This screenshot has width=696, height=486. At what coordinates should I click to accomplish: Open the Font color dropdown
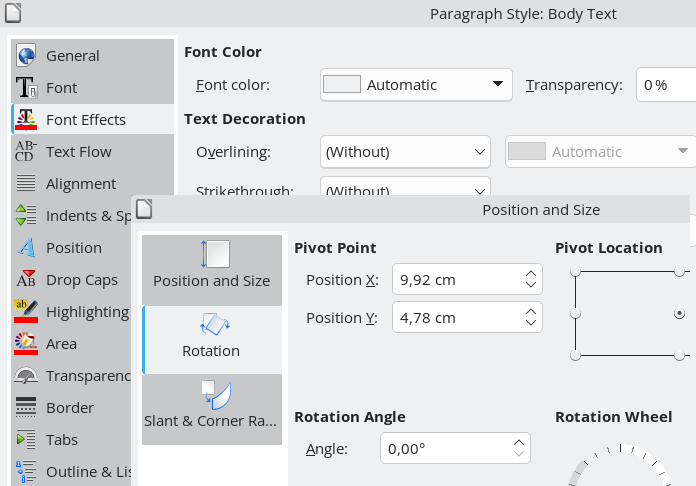[416, 85]
